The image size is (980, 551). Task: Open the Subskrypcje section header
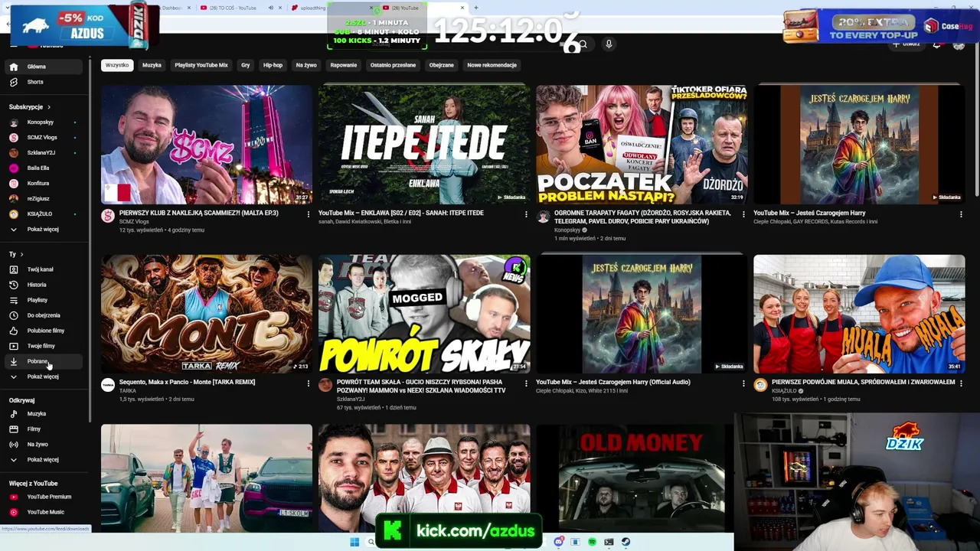[x=30, y=107]
